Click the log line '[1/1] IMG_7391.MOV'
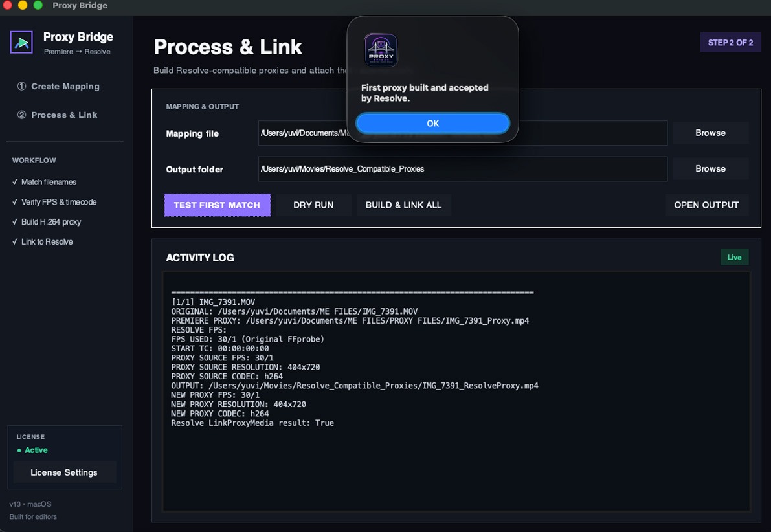 click(x=213, y=302)
